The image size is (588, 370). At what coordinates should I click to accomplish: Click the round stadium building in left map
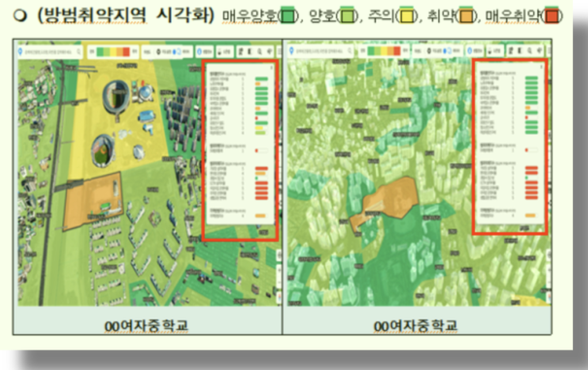(116, 96)
